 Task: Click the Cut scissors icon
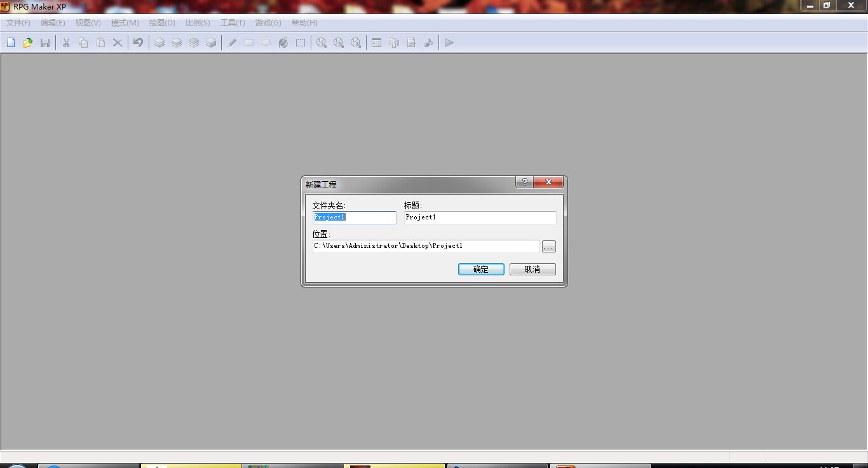66,43
